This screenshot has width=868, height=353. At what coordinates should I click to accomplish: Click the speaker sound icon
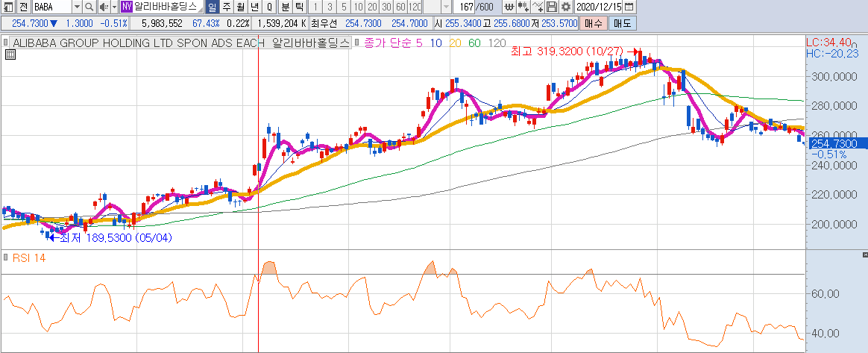coord(104,7)
